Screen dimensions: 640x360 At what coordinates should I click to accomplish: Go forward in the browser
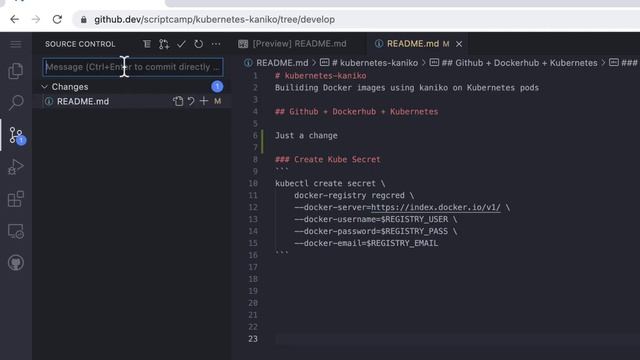pos(36,19)
